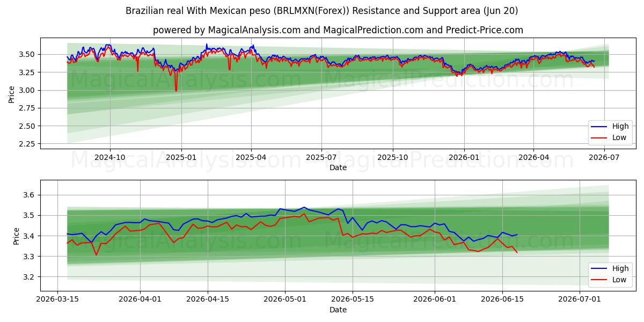The height and width of the screenshot is (322, 644).
Task: Click the 2026-04-01 date tick label
Action: pyautogui.click(x=140, y=300)
